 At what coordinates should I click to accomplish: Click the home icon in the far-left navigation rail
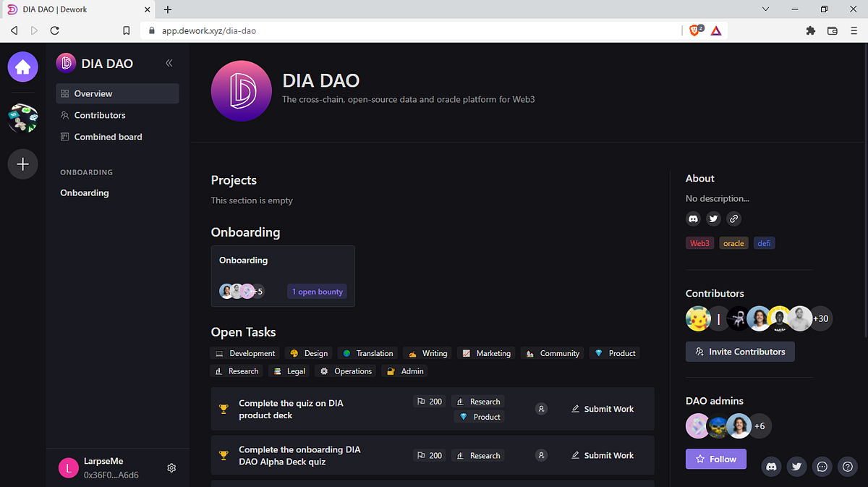pos(22,66)
